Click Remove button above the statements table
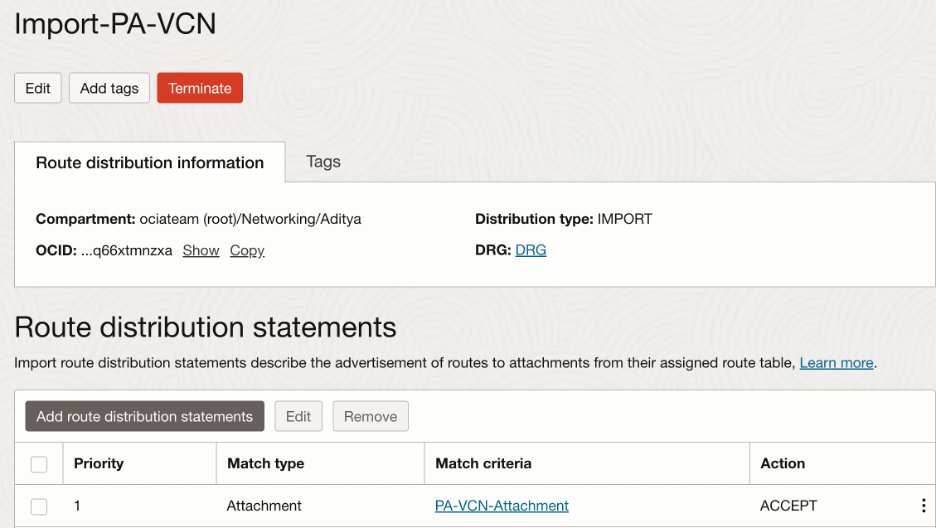This screenshot has height=528, width=936. point(370,416)
